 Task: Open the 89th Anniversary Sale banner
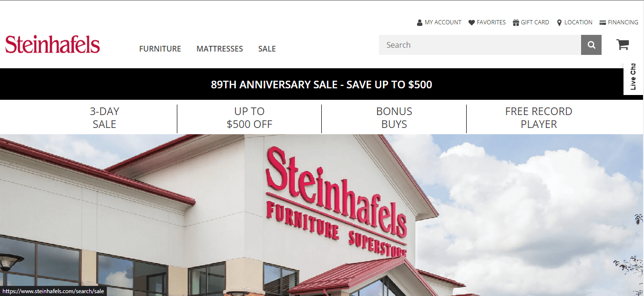[322, 85]
